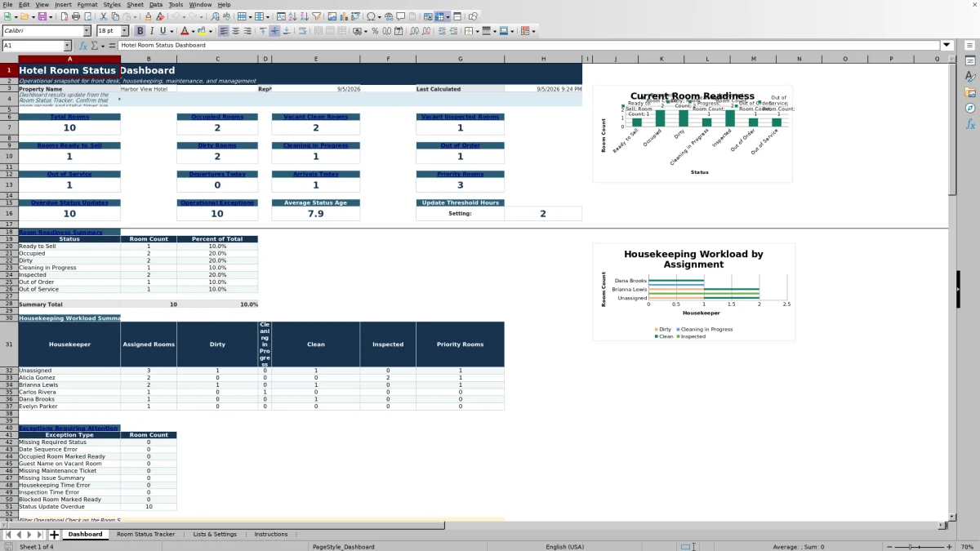
Task: Open the Name Box dropdown arrow
Action: pyautogui.click(x=67, y=46)
